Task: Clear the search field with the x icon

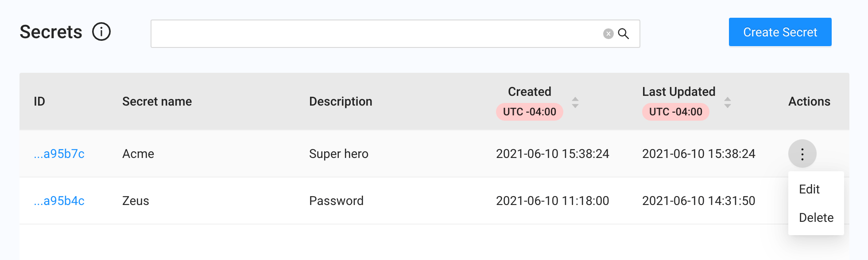Action: 608,34
